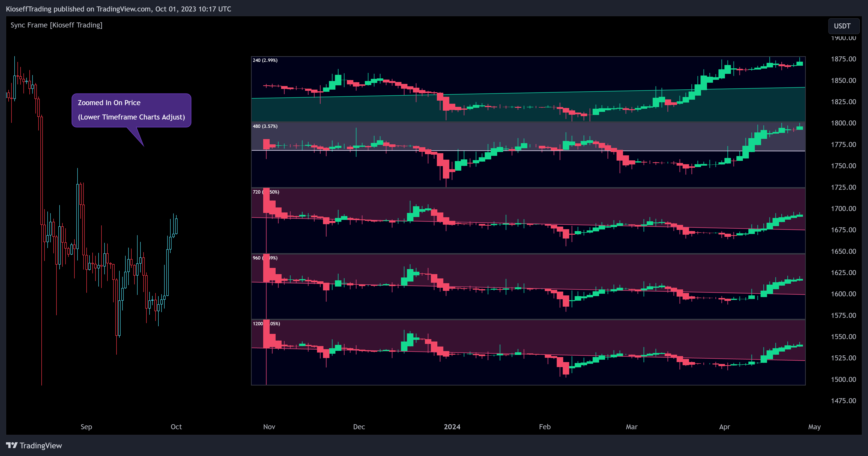Click the KioseffTrading published header text
The width and height of the screenshot is (868, 456).
point(119,9)
